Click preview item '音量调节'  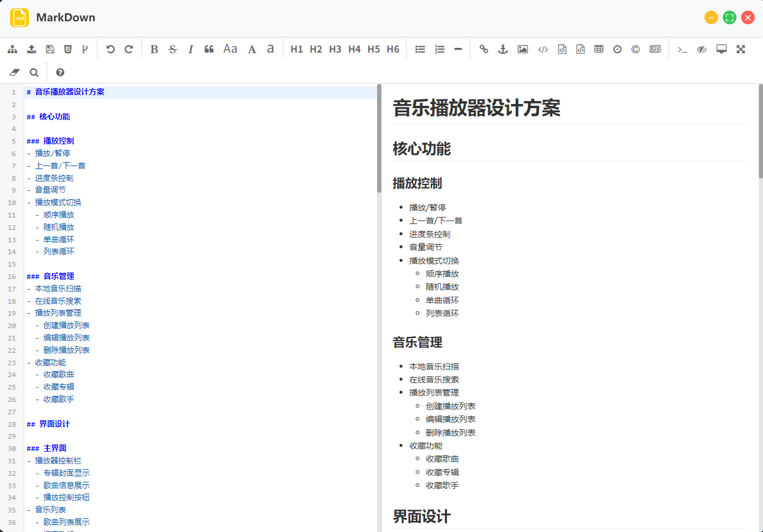pyautogui.click(x=426, y=247)
